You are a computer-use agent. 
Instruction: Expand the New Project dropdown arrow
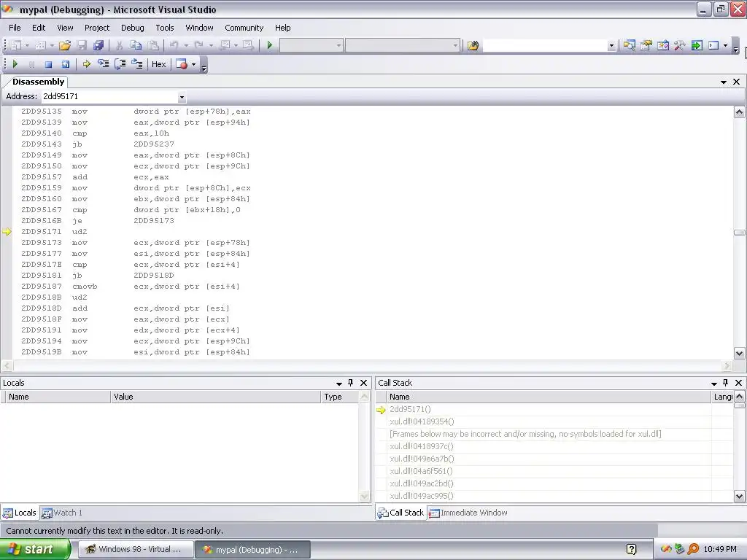click(27, 45)
